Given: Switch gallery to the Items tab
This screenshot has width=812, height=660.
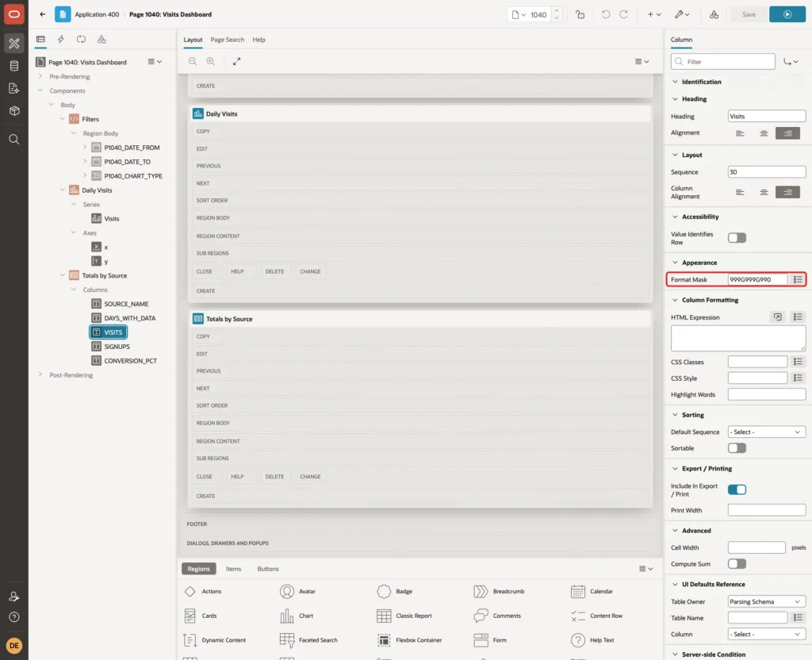Looking at the screenshot, I should 234,569.
